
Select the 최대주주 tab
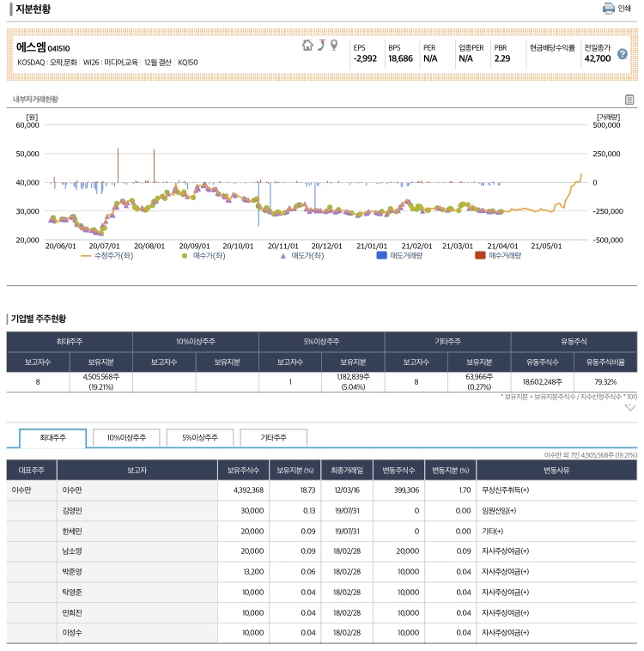coord(52,438)
